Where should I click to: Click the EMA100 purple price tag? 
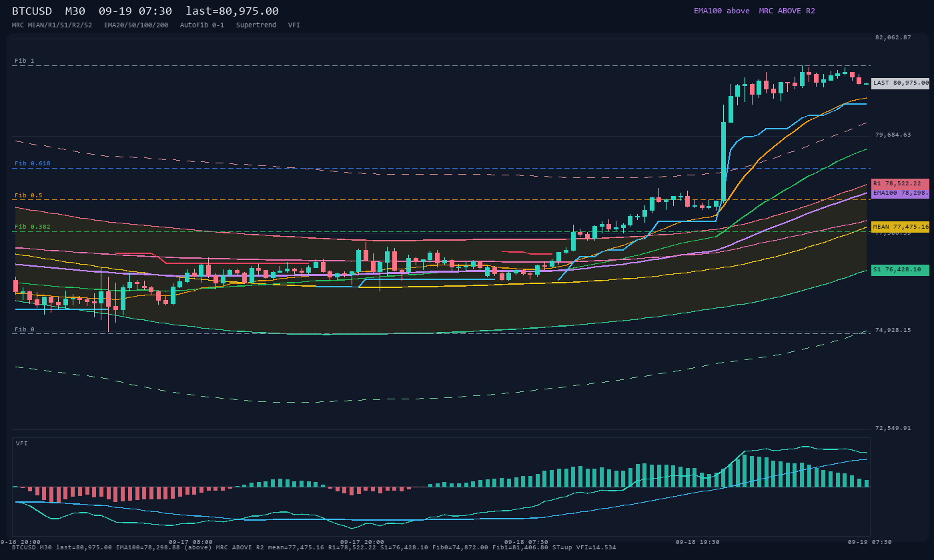pyautogui.click(x=901, y=193)
